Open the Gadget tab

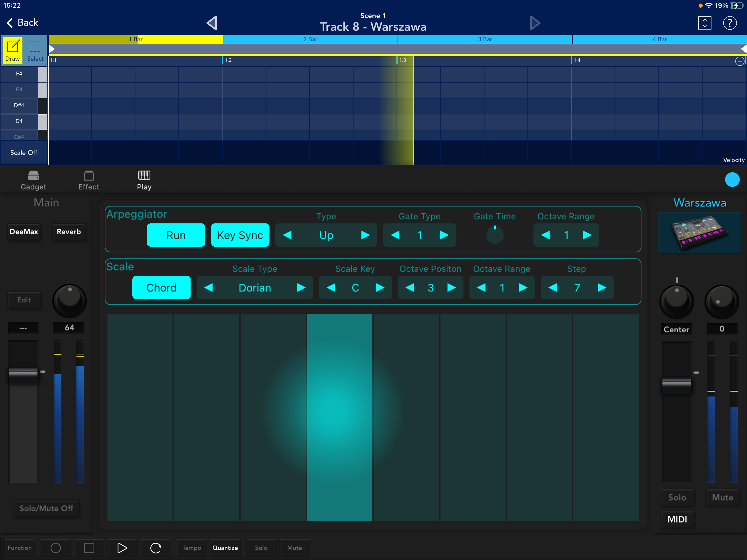coord(33,180)
